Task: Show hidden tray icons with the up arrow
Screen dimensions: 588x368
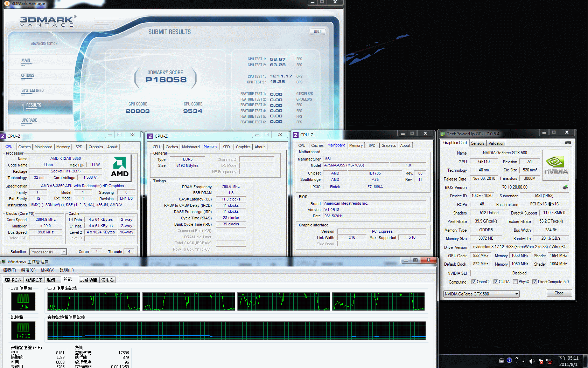Action: 524,361
